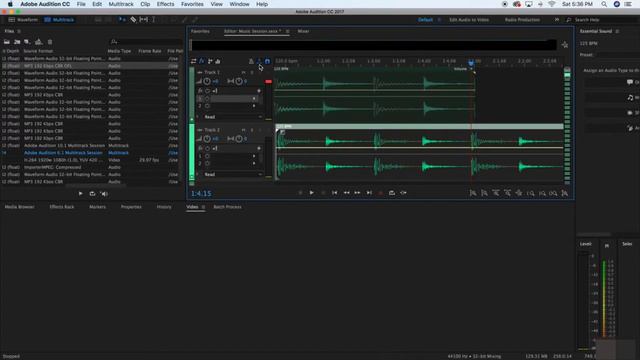Toggle Loop Playback in Files panel preview

[92, 193]
